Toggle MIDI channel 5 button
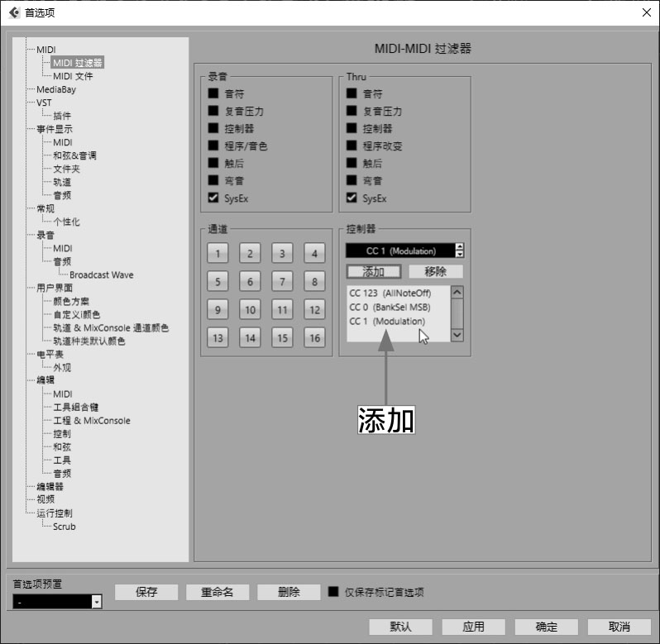The height and width of the screenshot is (644, 660). pyautogui.click(x=218, y=281)
